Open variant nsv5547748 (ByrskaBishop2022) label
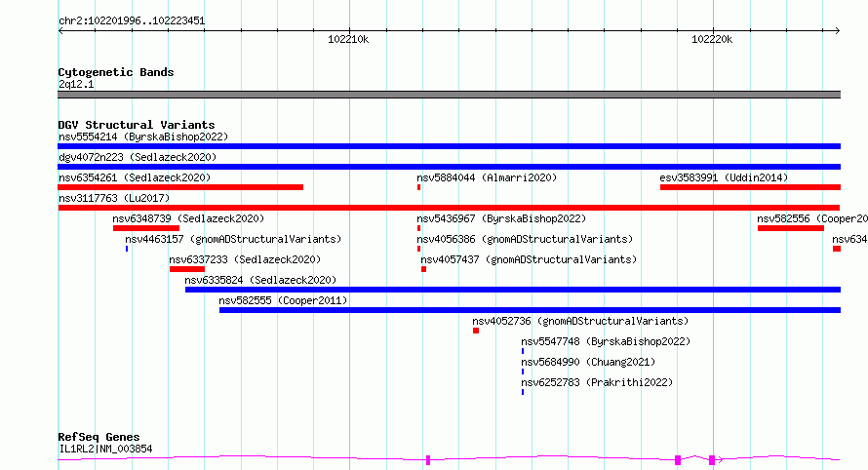This screenshot has height=470, width=868. 606,341
